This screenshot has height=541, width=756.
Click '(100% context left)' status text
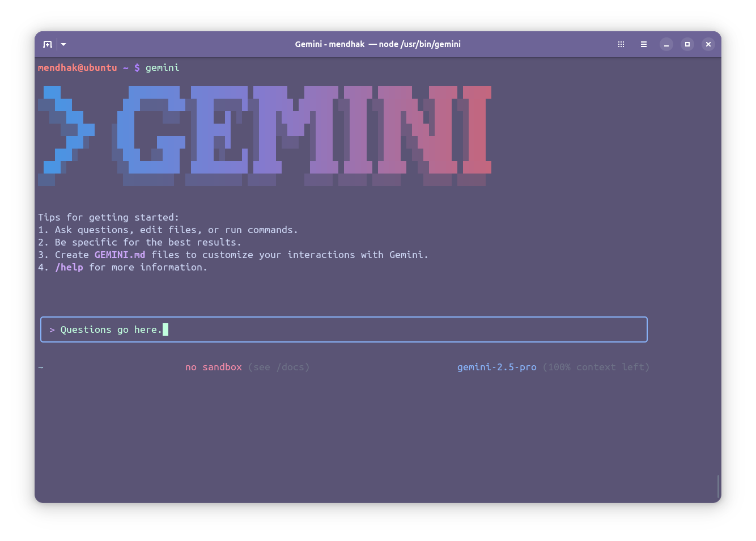(596, 367)
